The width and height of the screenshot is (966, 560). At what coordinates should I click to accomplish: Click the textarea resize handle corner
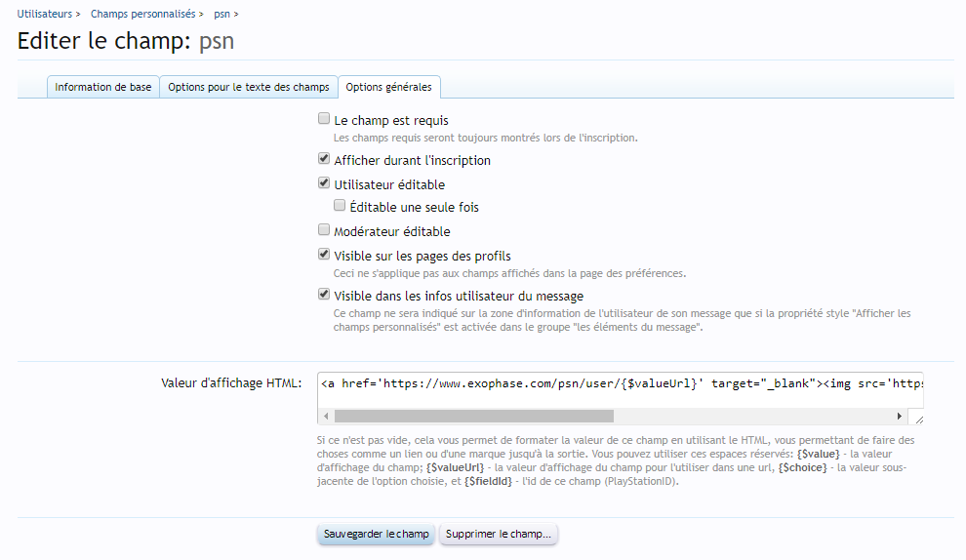tap(918, 418)
